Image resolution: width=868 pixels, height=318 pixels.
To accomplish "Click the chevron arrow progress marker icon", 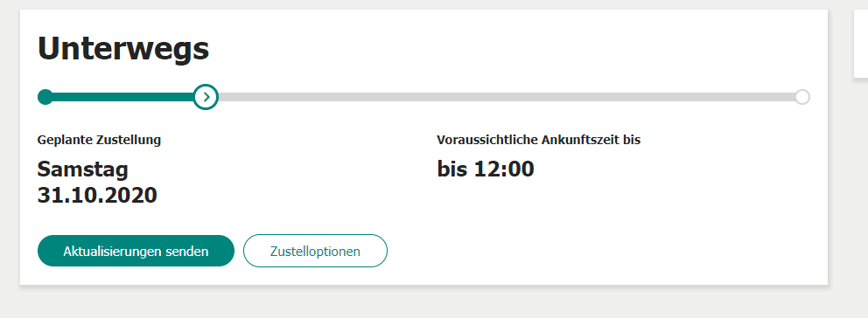I will pos(206,97).
